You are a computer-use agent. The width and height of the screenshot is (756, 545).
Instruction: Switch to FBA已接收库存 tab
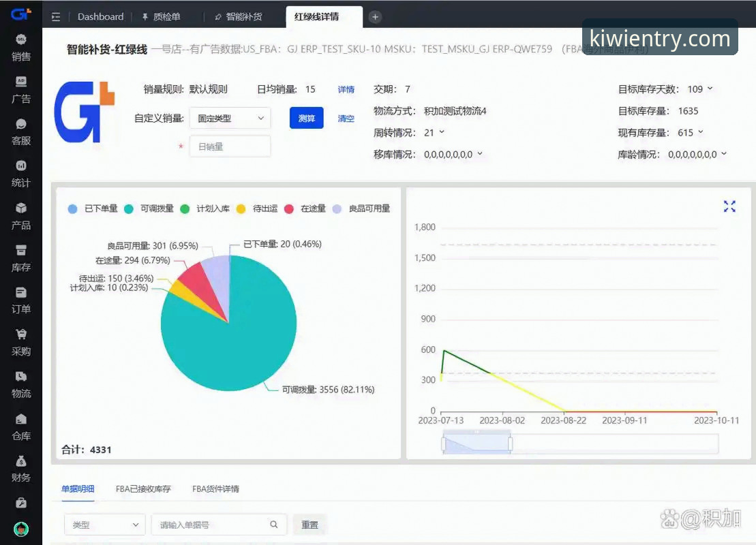143,488
